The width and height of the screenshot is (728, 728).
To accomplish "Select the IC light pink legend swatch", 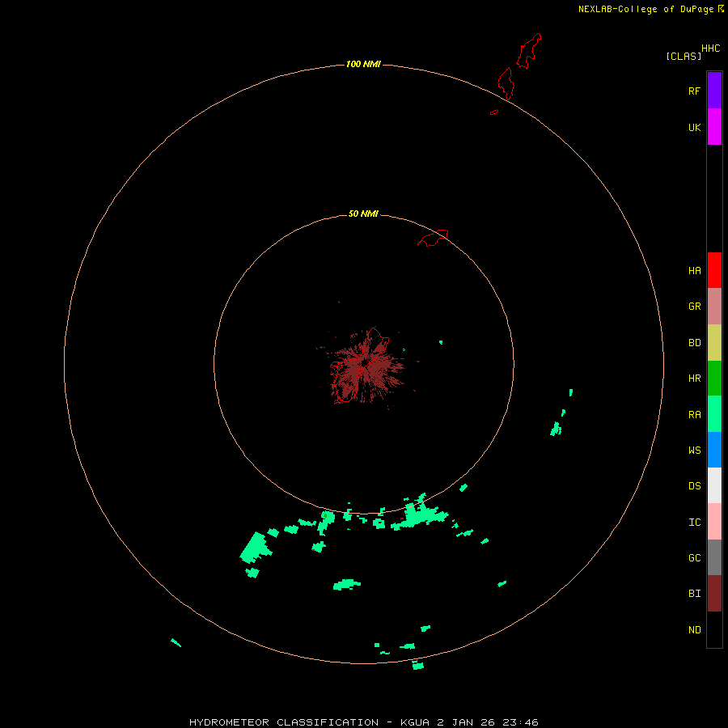I will 714,522.
